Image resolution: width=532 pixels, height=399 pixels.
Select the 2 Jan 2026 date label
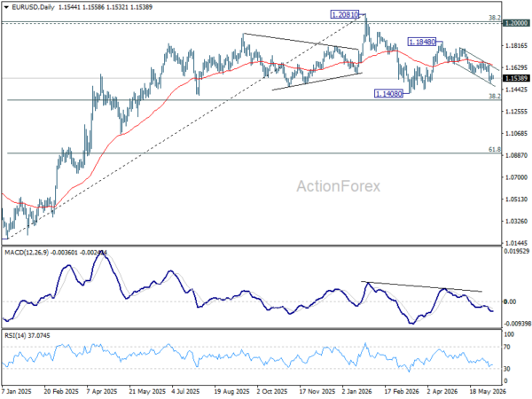tap(357, 392)
